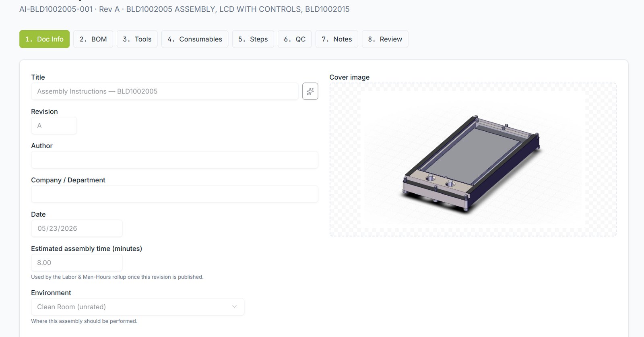Go to the Tools tab
Viewport: 644px width, 337px height.
coord(137,39)
